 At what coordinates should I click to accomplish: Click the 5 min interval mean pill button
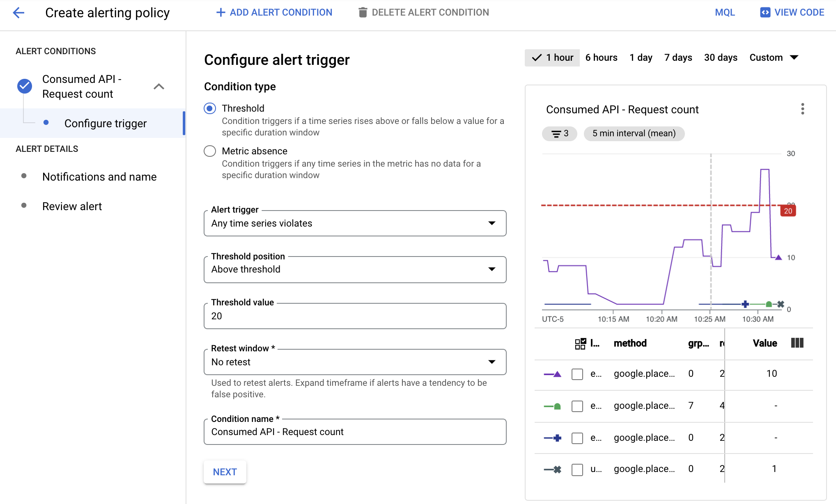(x=634, y=133)
